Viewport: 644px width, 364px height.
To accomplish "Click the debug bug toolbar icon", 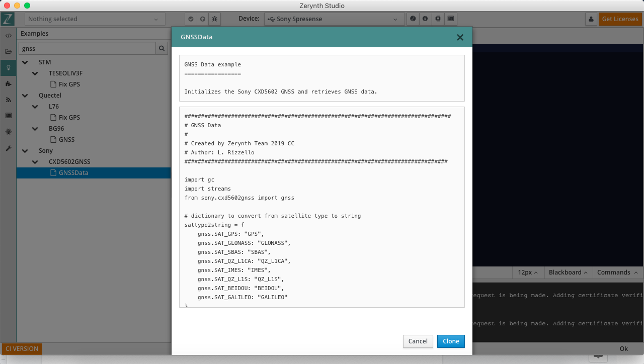I will click(215, 19).
